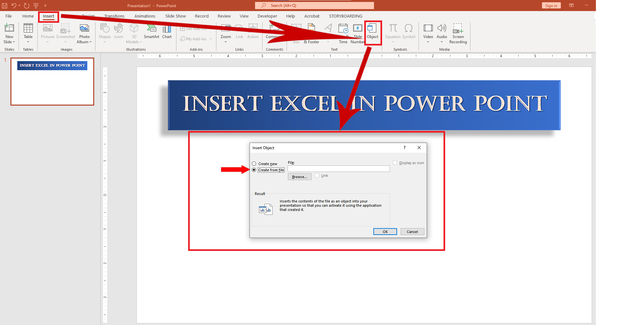Expand the New Slide dropdown arrow

pyautogui.click(x=14, y=42)
